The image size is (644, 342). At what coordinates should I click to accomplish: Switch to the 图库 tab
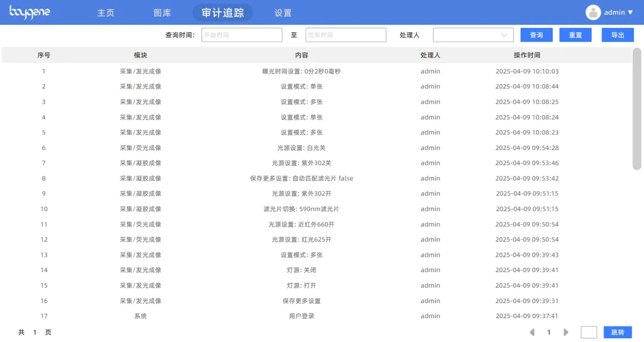click(x=162, y=13)
